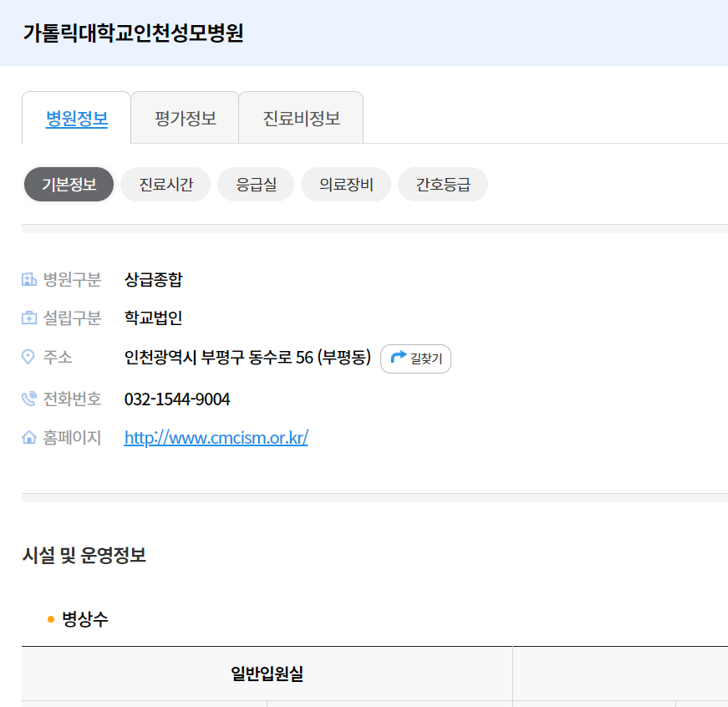This screenshot has width=728, height=707.
Task: Click phone number 032-1544-9004
Action: point(177,399)
